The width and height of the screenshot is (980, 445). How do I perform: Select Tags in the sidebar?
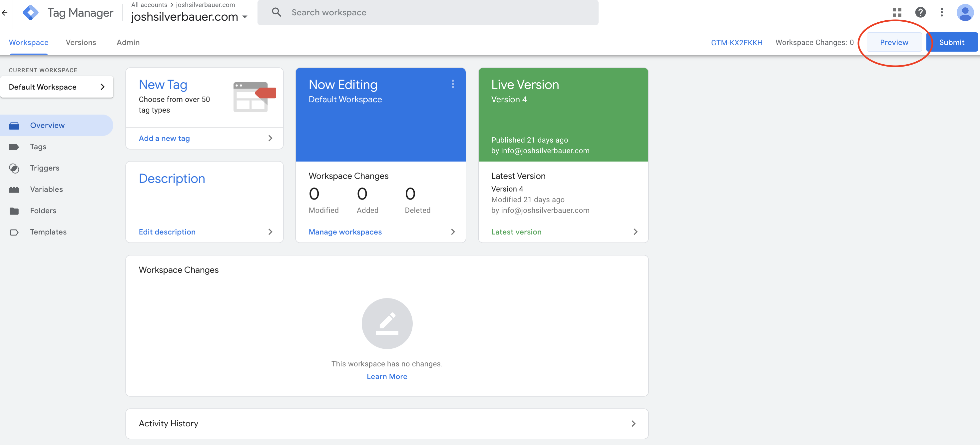coord(56,147)
